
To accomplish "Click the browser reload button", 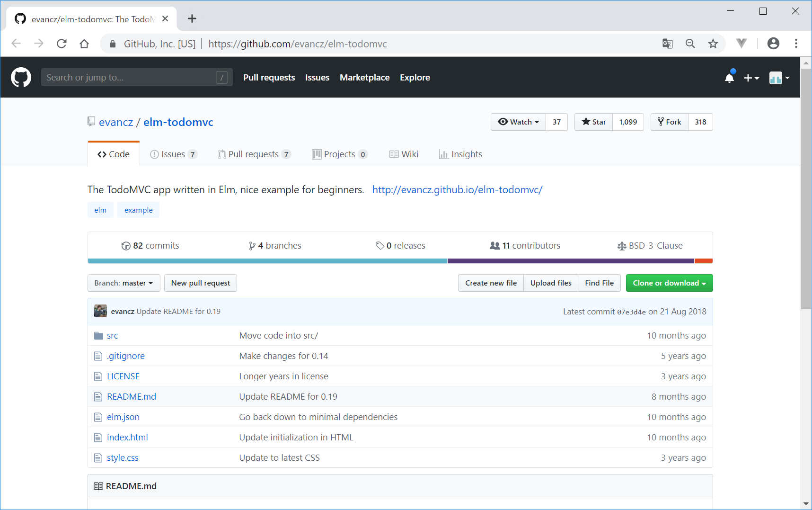I will coord(62,44).
